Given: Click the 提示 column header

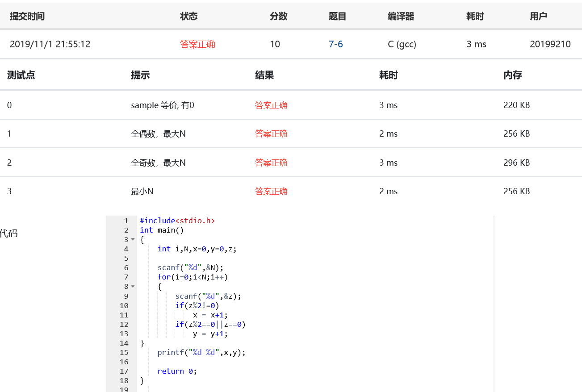Looking at the screenshot, I should (140, 75).
